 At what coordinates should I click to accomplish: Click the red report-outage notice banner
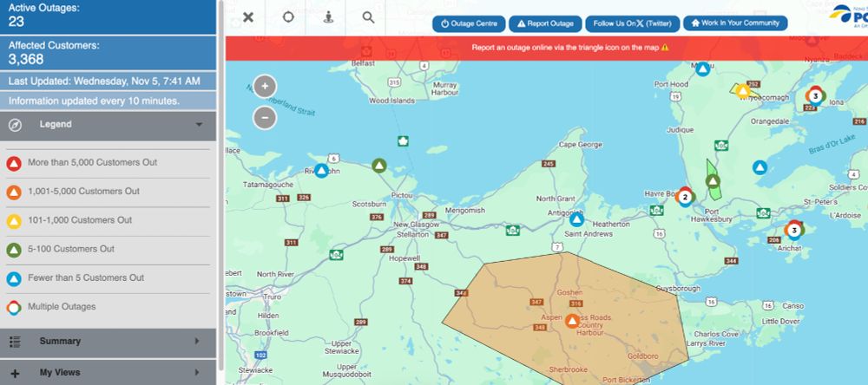click(546, 49)
